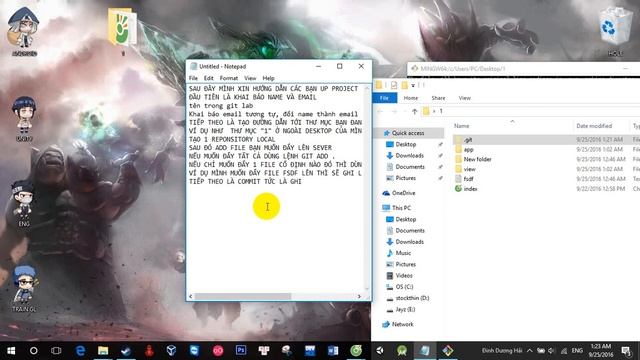Click the Explorer address bar path

[x=531, y=111]
